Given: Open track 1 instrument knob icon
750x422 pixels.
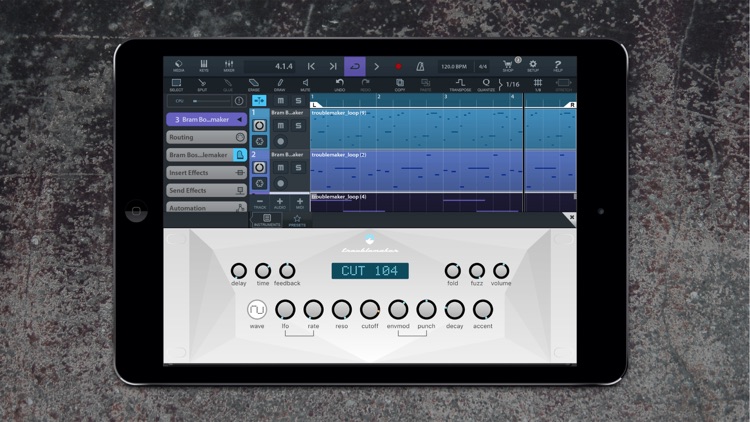Looking at the screenshot, I should [x=259, y=125].
